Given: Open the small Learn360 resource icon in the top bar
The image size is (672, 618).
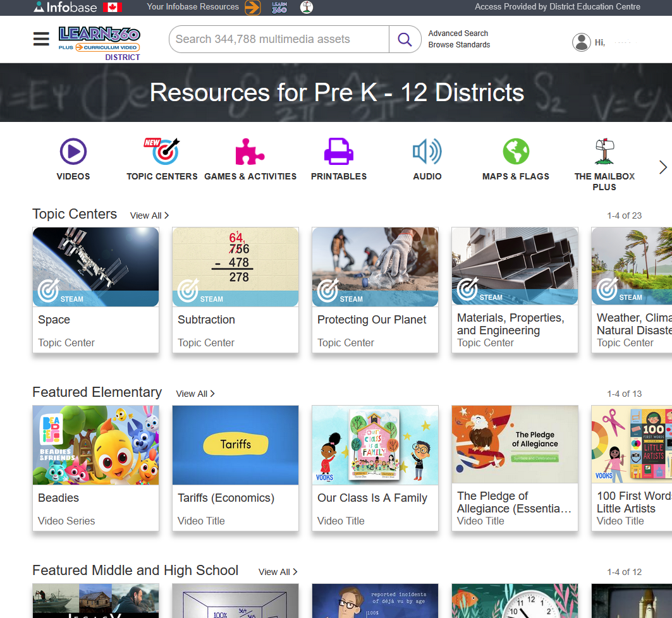Looking at the screenshot, I should [279, 7].
